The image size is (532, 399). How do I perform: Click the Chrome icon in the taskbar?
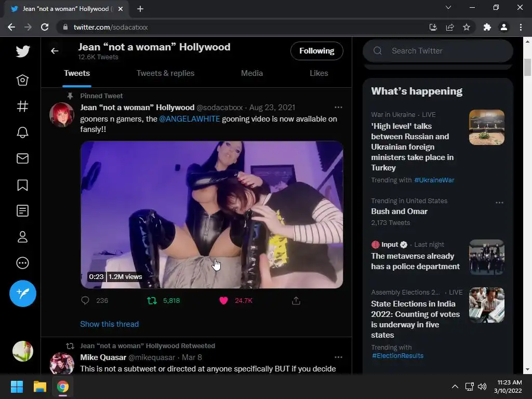[x=63, y=387]
